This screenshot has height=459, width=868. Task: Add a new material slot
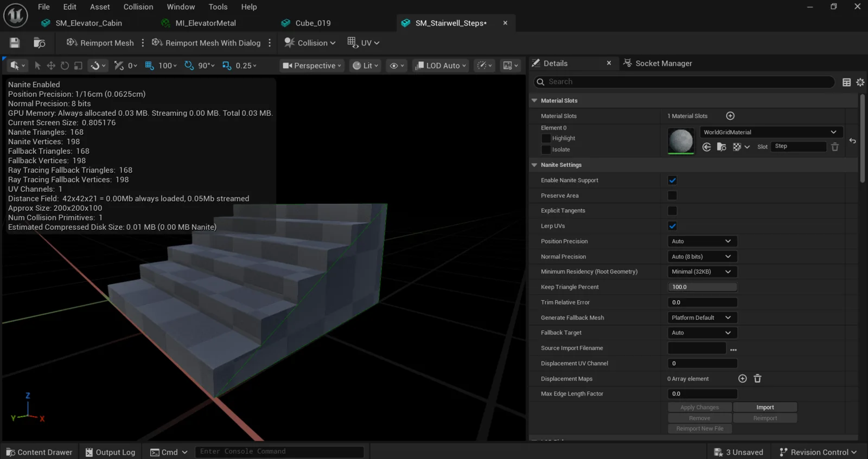click(730, 116)
